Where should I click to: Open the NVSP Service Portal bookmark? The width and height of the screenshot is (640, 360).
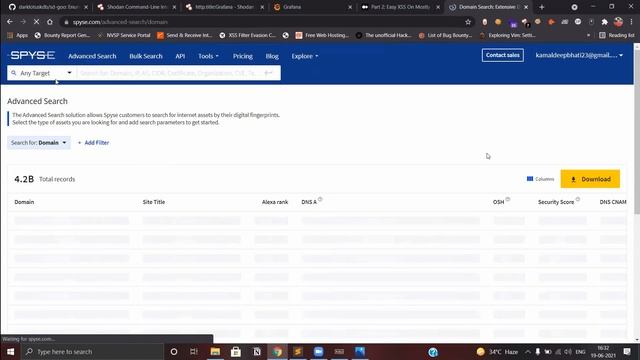[124, 36]
